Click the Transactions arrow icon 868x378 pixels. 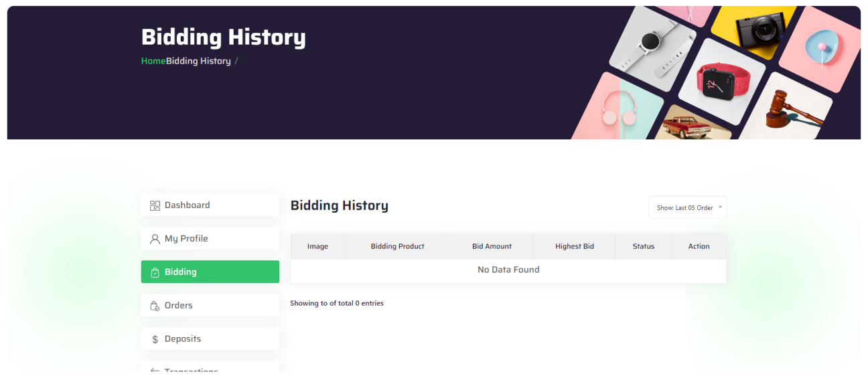[x=155, y=371]
